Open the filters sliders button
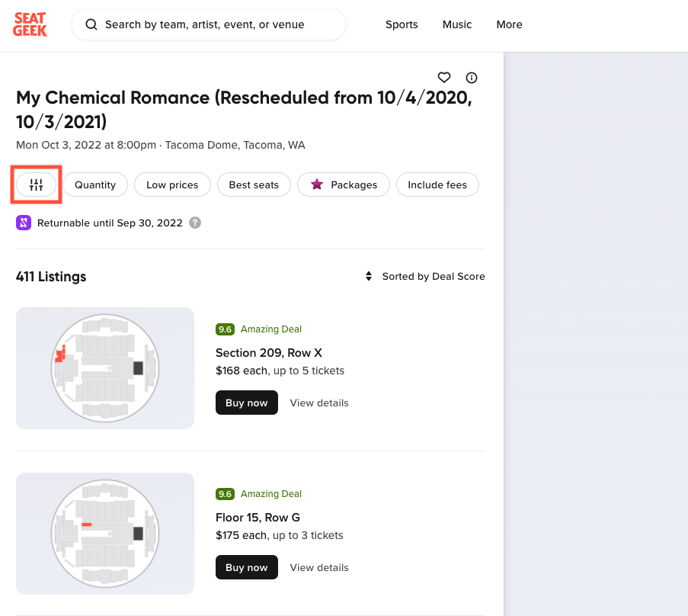This screenshot has width=688, height=616. coord(36,184)
